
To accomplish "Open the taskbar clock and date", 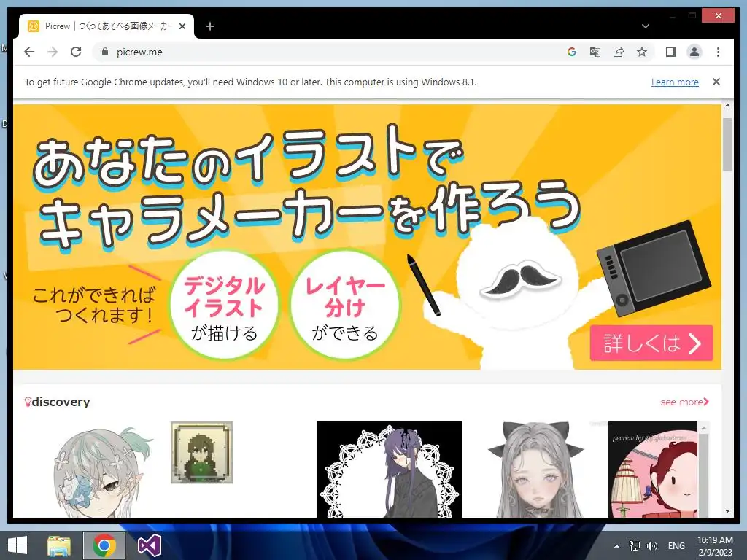I will (x=715, y=546).
